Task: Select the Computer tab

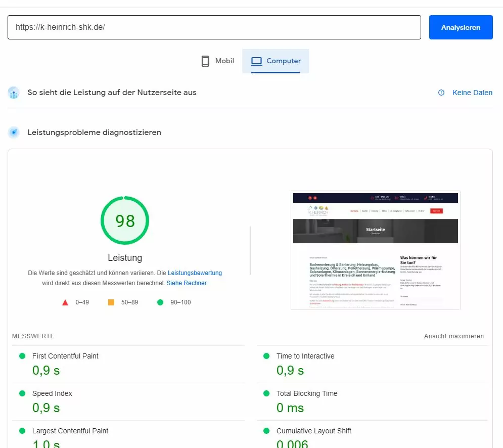Action: 276,61
